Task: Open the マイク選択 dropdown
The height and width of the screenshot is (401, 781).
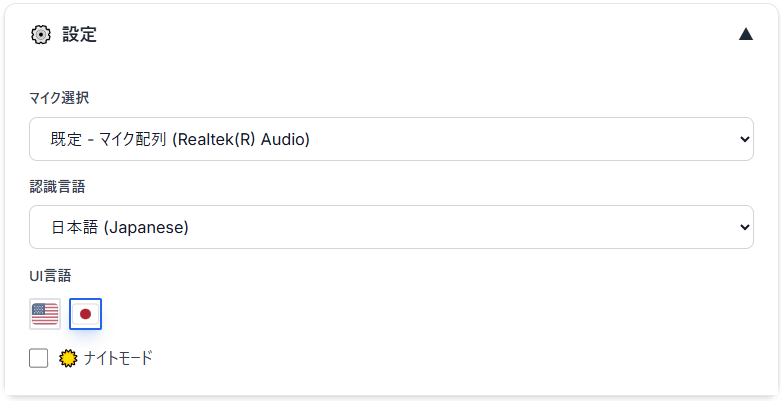Action: 391,139
